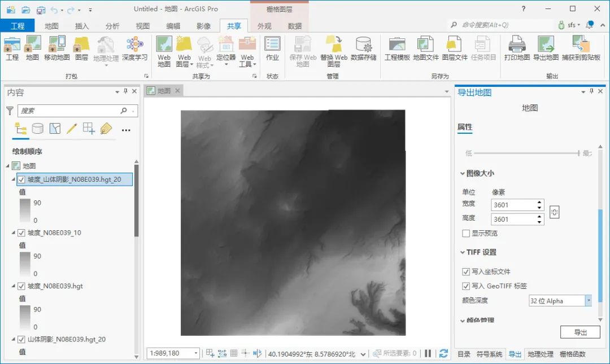Toggle visibility of 山体阴影_N08E039.hgt_20 layer
The image size is (610, 364).
click(21, 339)
